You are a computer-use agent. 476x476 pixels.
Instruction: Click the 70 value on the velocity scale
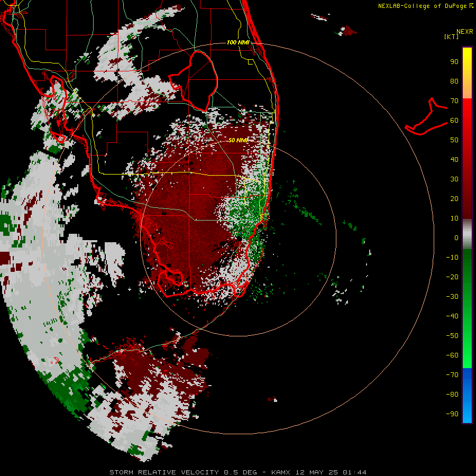click(x=454, y=101)
